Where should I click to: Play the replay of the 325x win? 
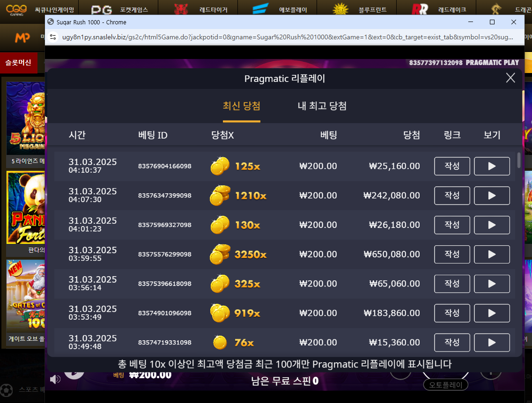coord(492,284)
